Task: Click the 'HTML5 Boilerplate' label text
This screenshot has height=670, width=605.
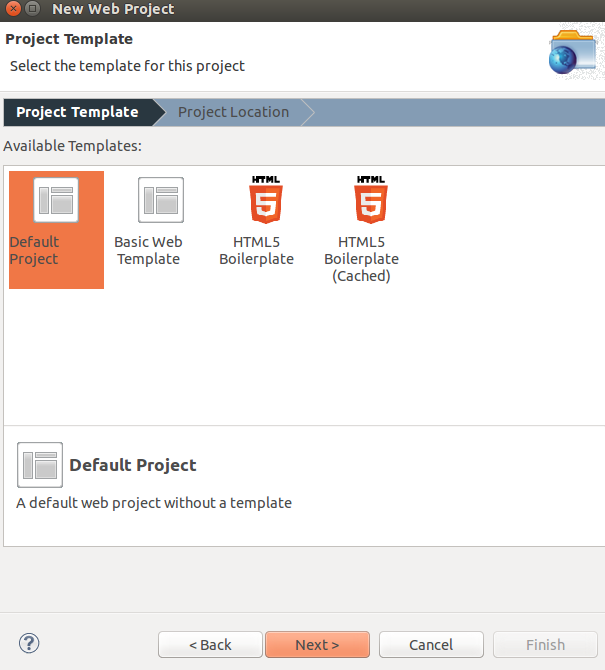Action: coord(256,250)
